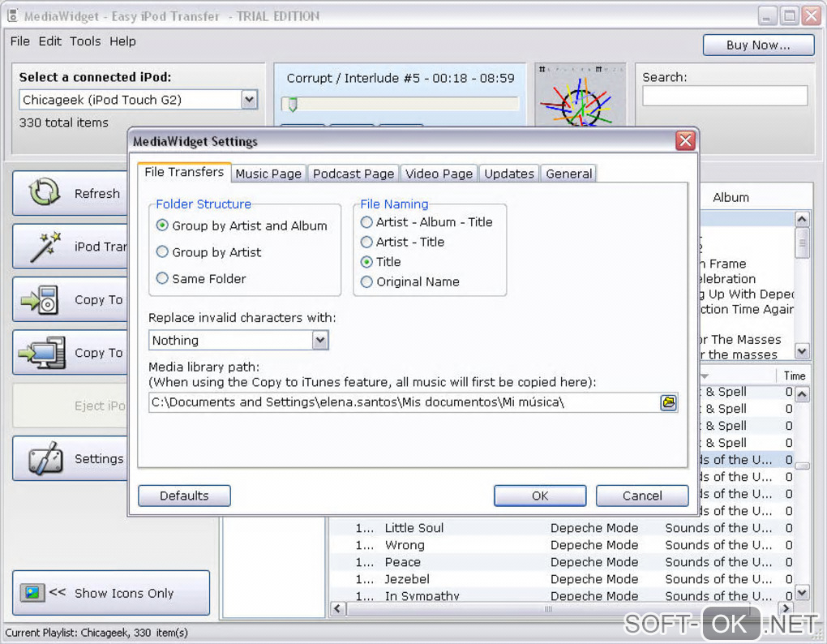Click the Copy To iPod device icon
Image resolution: width=827 pixels, height=644 pixels.
pyautogui.click(x=40, y=299)
